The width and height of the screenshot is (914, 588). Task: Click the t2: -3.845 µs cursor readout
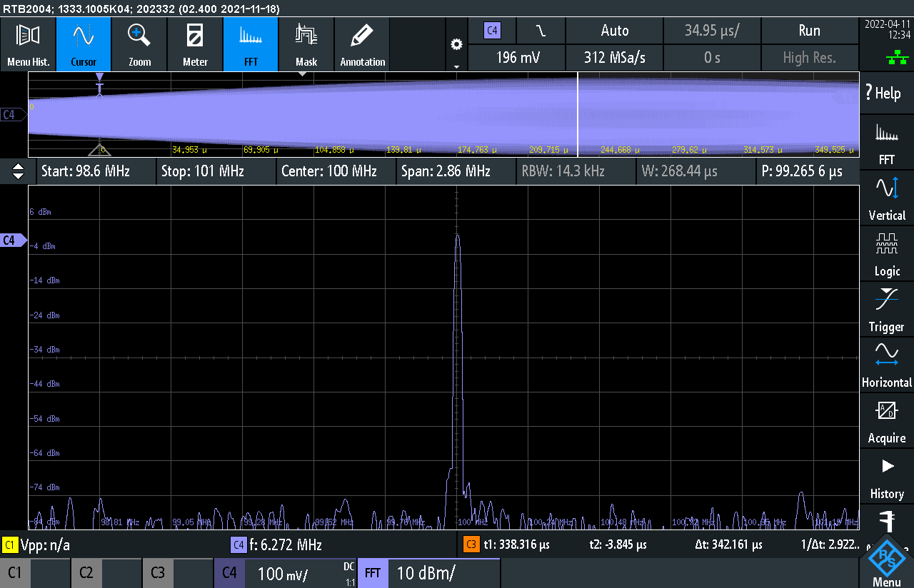(x=618, y=544)
